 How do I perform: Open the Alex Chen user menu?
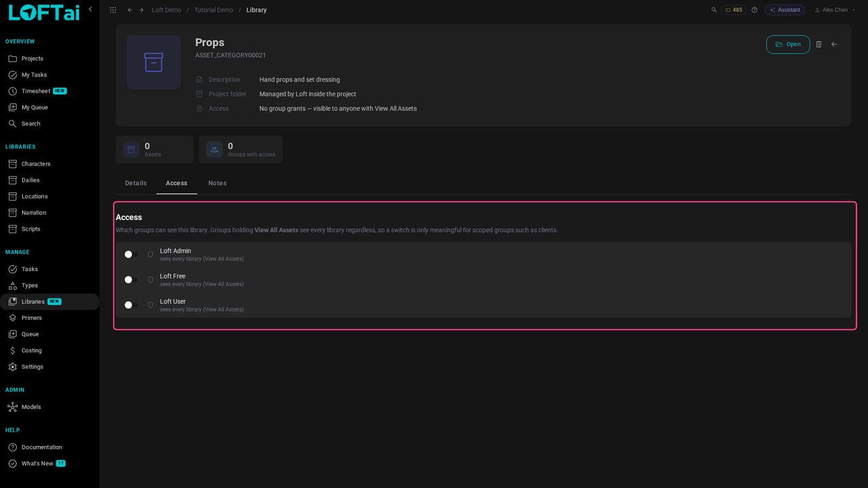point(835,10)
